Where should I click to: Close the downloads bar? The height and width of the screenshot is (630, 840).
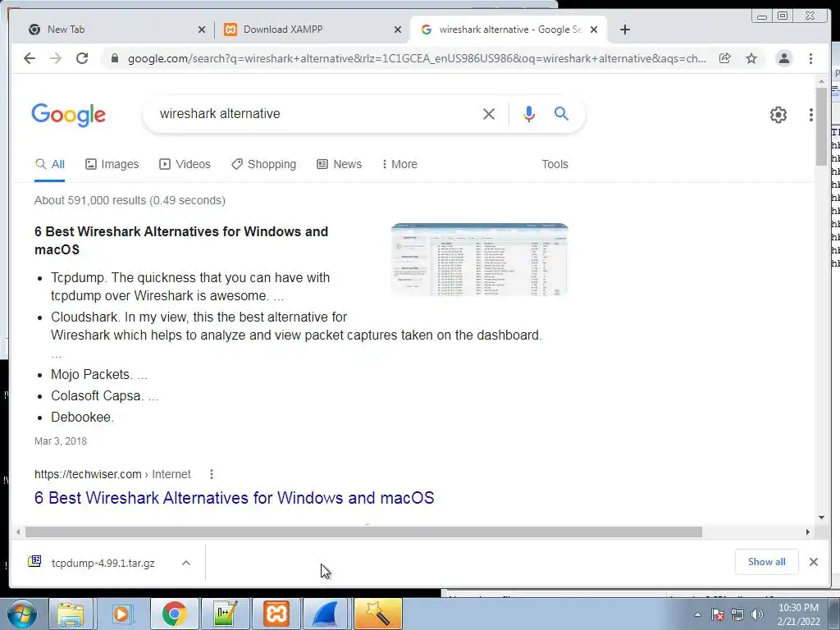813,562
